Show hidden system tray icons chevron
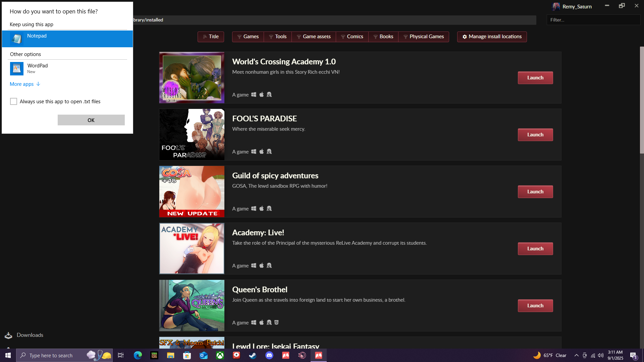 click(576, 355)
